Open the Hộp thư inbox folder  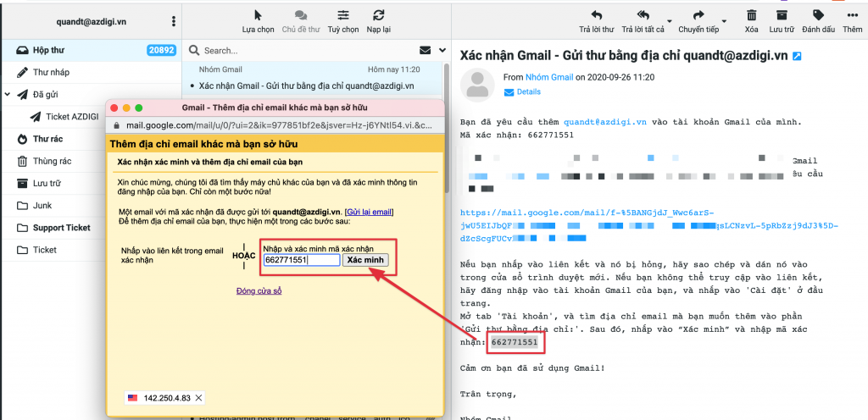(91, 50)
